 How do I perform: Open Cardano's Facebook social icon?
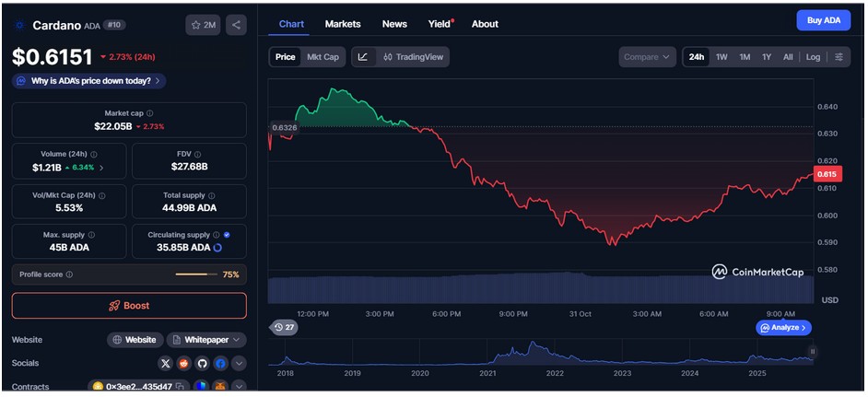pos(221,364)
